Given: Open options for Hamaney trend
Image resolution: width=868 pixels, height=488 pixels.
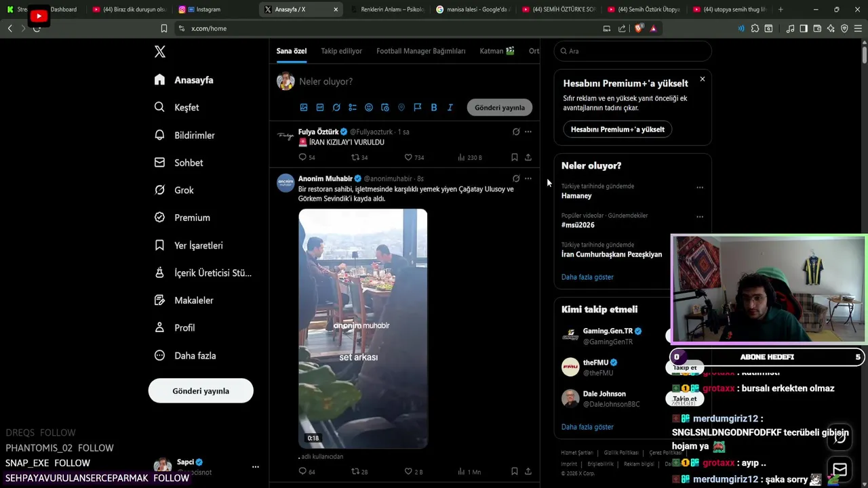Looking at the screenshot, I should tap(700, 188).
